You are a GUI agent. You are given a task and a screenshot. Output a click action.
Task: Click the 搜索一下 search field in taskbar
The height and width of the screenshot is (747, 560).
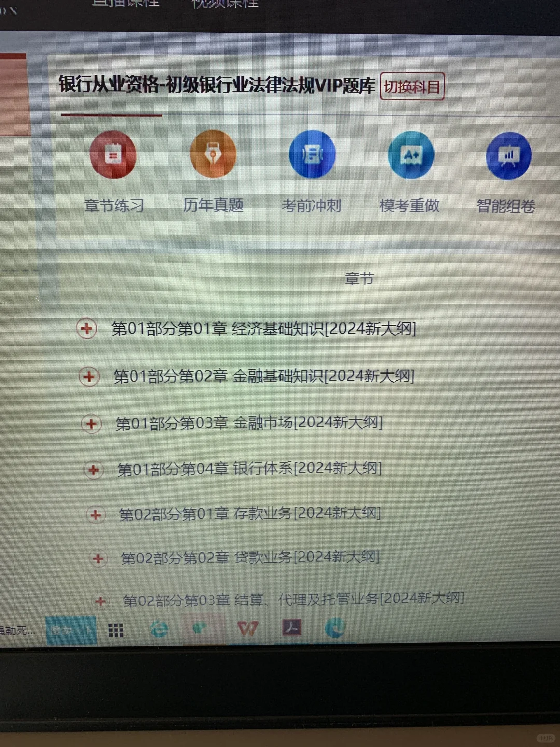tap(71, 629)
